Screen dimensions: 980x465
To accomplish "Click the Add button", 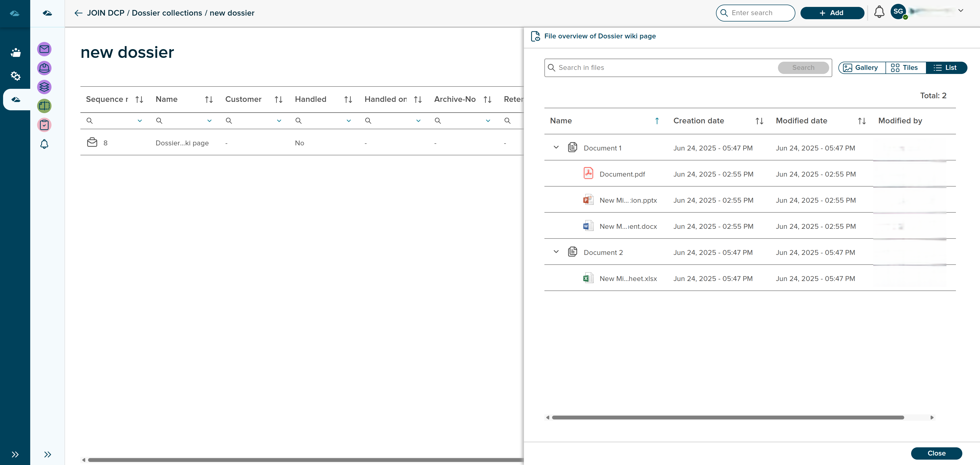I will [x=832, y=13].
